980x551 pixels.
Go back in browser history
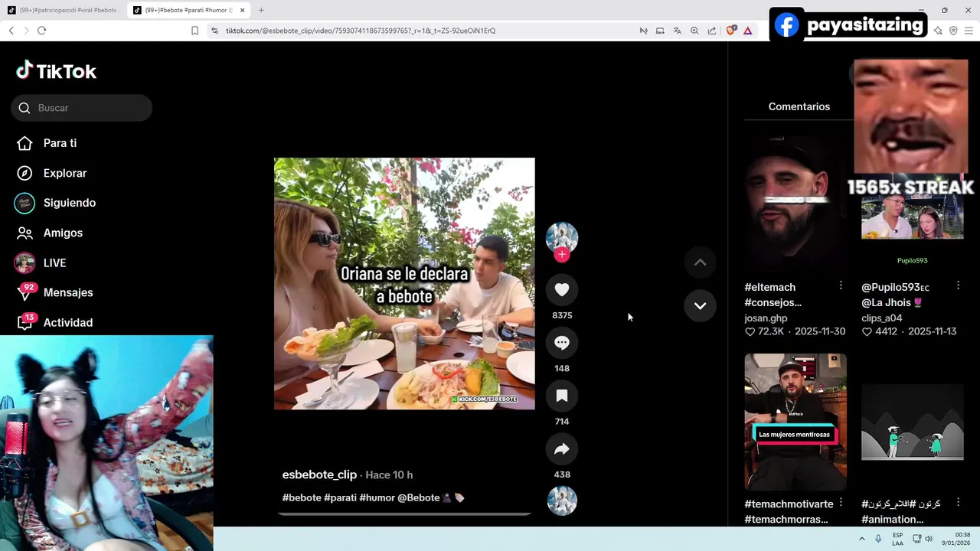11,31
